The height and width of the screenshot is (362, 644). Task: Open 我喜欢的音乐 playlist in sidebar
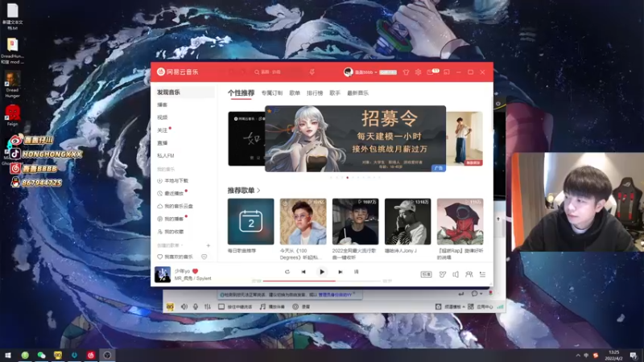click(175, 257)
